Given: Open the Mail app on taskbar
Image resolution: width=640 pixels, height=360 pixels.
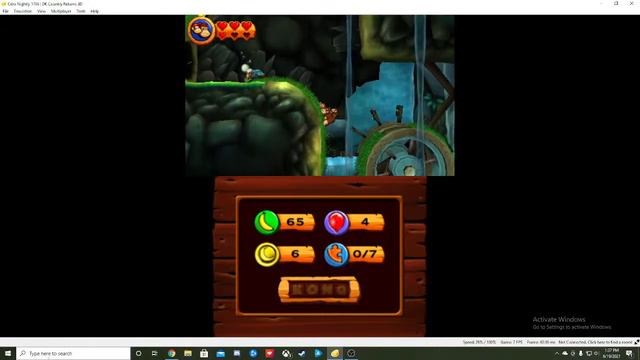Looking at the screenshot, I should 220,353.
